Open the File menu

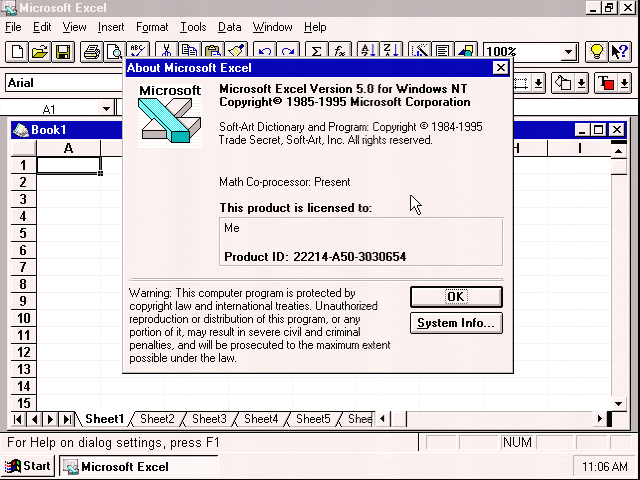(x=13, y=27)
